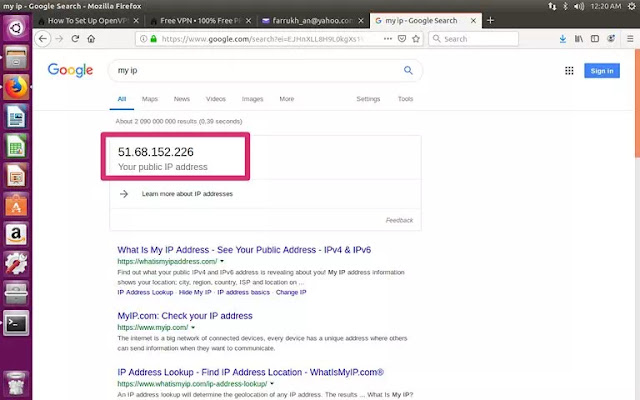Open What Is My IP Address result
Viewport: 640px width, 400px height.
click(x=244, y=250)
